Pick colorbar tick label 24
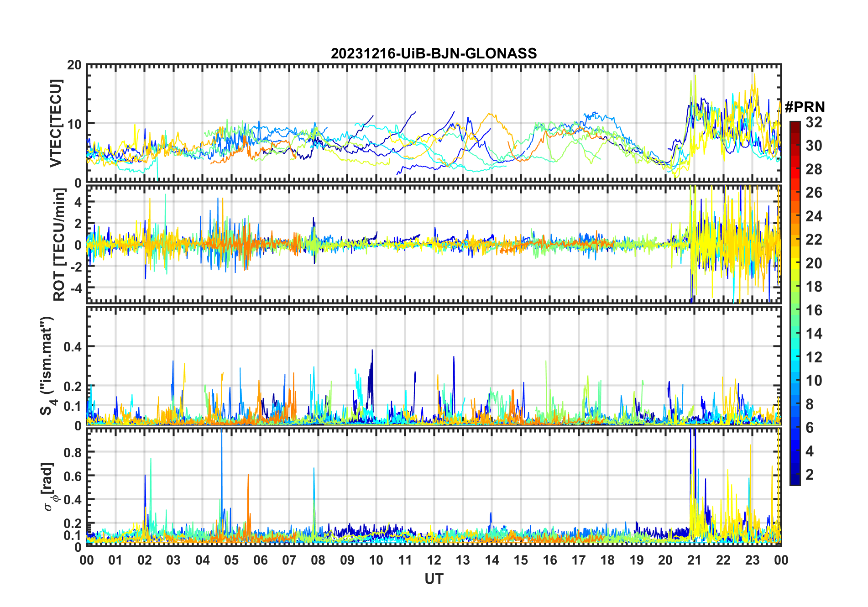 (x=814, y=216)
